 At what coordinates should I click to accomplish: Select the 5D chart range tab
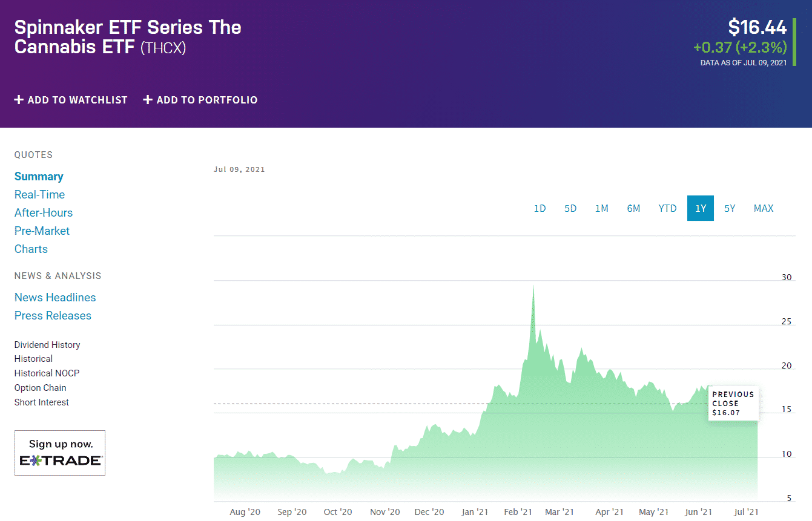(570, 208)
